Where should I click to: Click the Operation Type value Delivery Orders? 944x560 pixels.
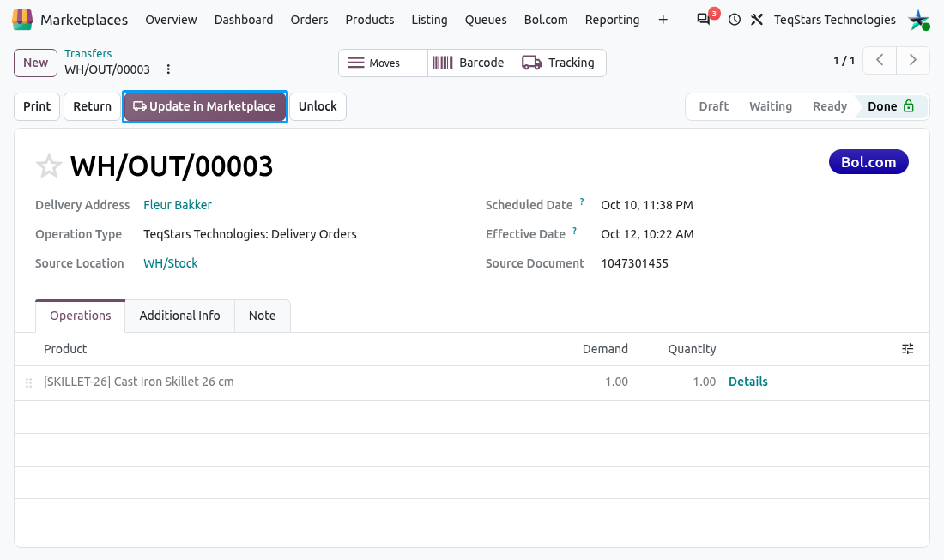tap(250, 234)
